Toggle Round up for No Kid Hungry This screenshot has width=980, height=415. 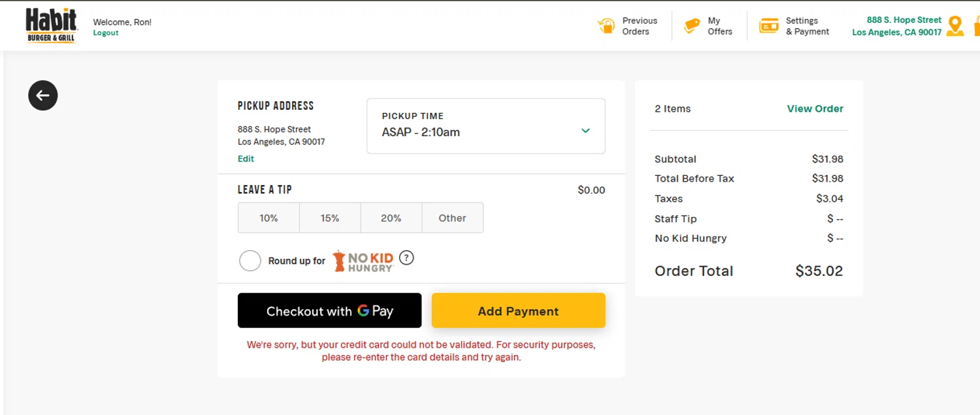point(250,261)
